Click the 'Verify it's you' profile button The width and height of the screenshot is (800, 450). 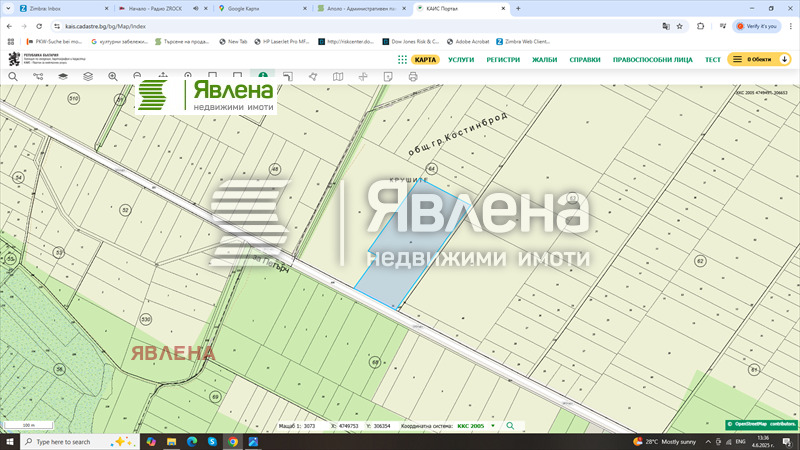[757, 26]
